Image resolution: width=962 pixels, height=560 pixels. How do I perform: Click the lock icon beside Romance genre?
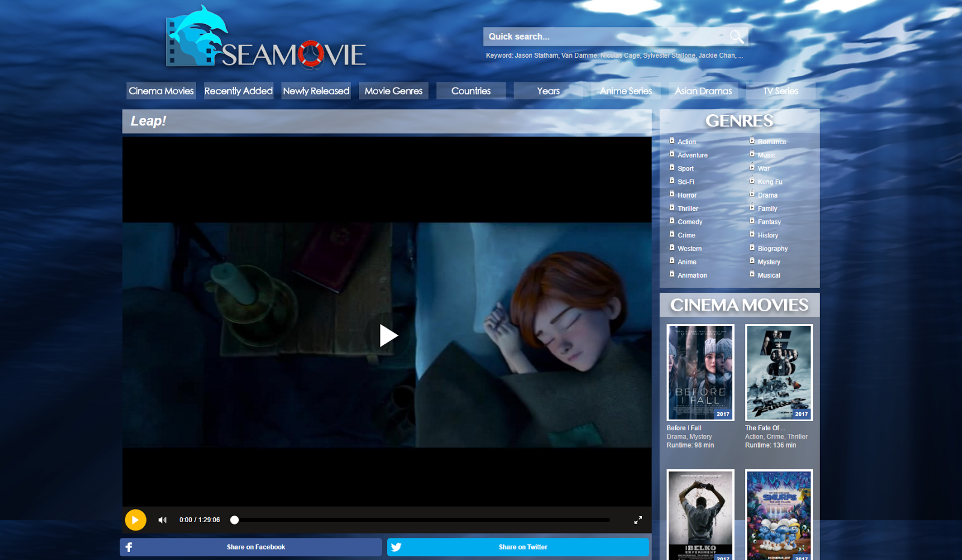(x=752, y=141)
